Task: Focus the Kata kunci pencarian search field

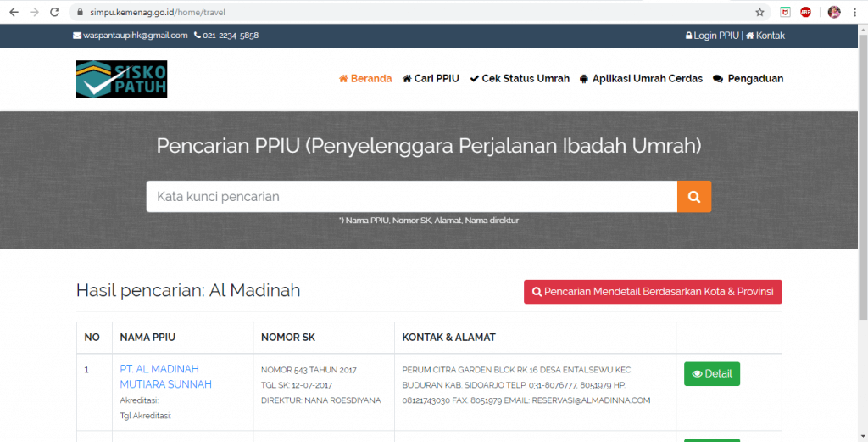Action: 411,197
